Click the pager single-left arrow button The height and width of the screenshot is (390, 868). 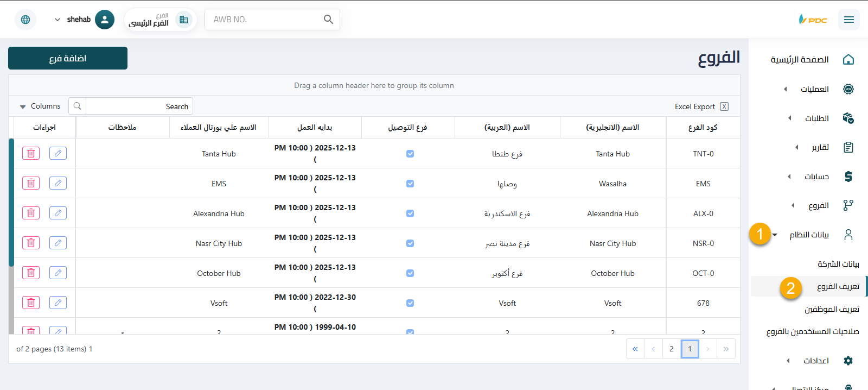click(653, 349)
